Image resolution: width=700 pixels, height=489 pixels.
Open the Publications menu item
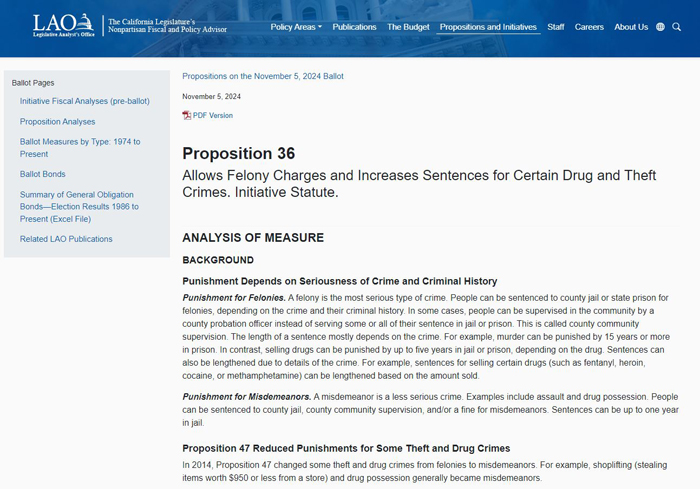pos(354,27)
